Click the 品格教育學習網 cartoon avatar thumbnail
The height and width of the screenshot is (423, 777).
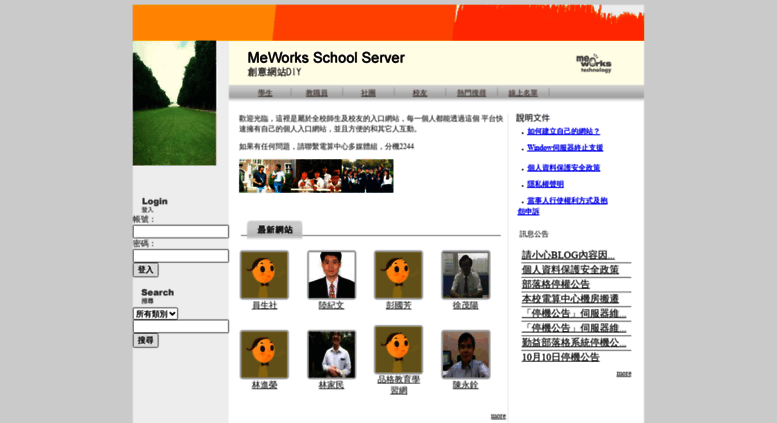[398, 350]
